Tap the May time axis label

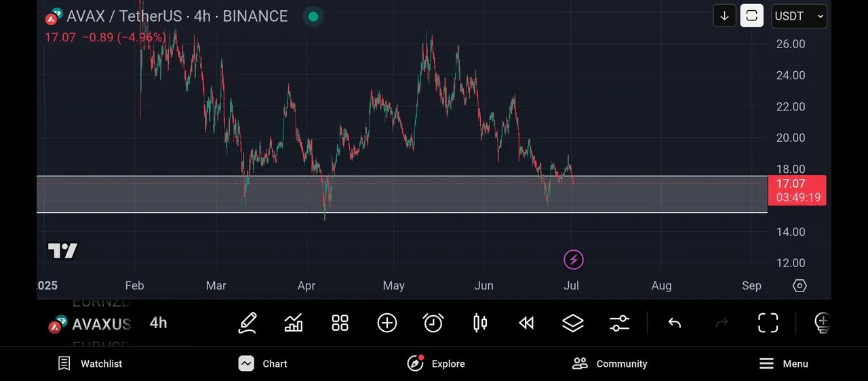[393, 285]
